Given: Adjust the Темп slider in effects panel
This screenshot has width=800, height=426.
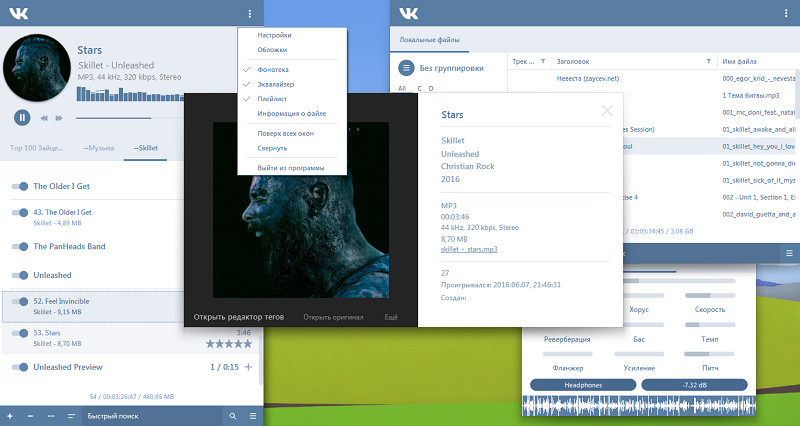Looking at the screenshot, I should pyautogui.click(x=710, y=325).
